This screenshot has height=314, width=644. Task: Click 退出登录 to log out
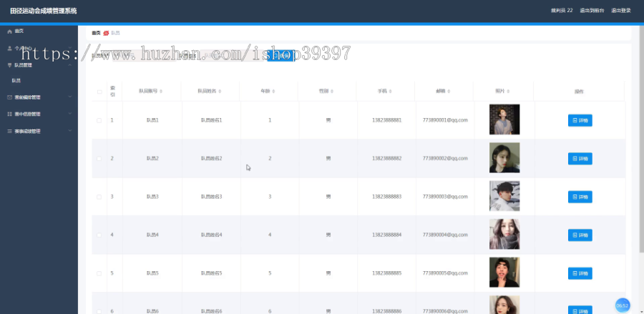[620, 11]
